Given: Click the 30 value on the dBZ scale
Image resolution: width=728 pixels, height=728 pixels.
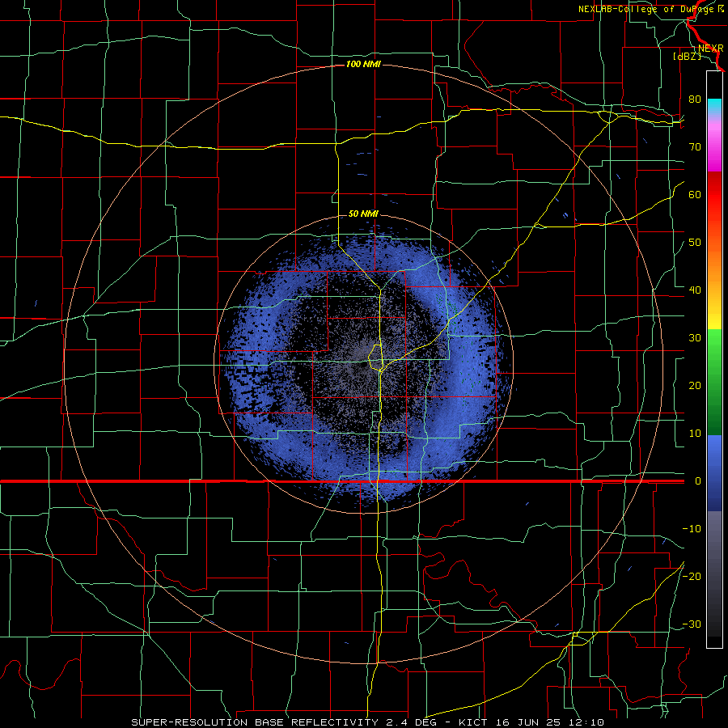Looking at the screenshot, I should coord(695,337).
